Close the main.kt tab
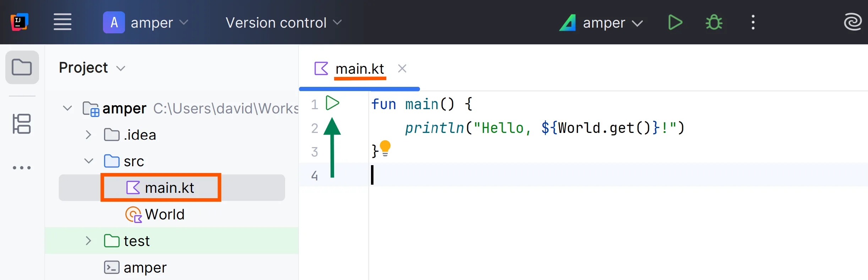 [402, 68]
